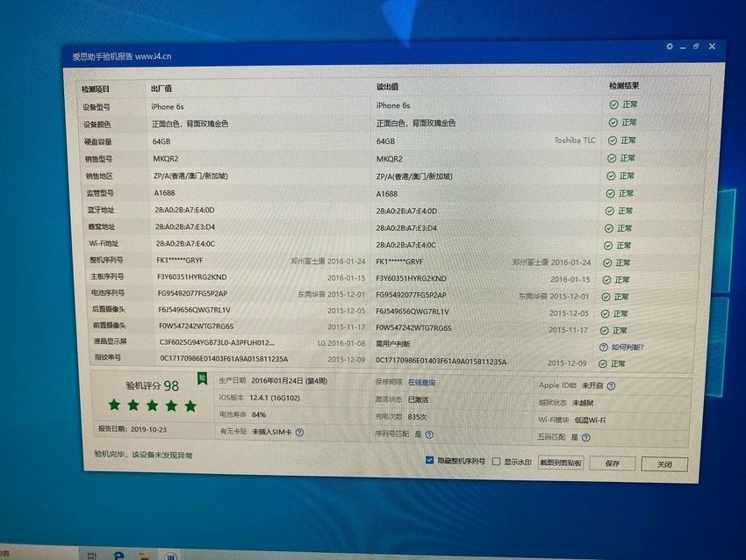Click the 爱思助手验机报告 www.i4.cn window title
Image resolution: width=746 pixels, height=560 pixels.
point(122,56)
